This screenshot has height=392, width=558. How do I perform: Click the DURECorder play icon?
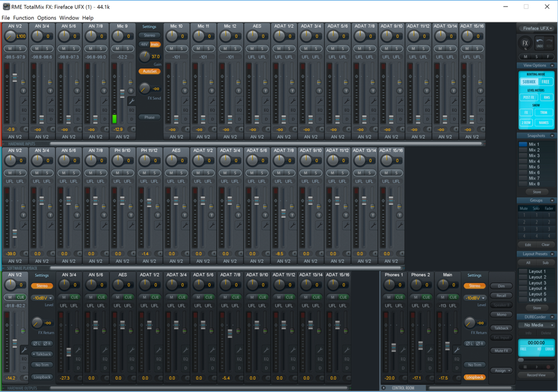pyautogui.click(x=537, y=367)
